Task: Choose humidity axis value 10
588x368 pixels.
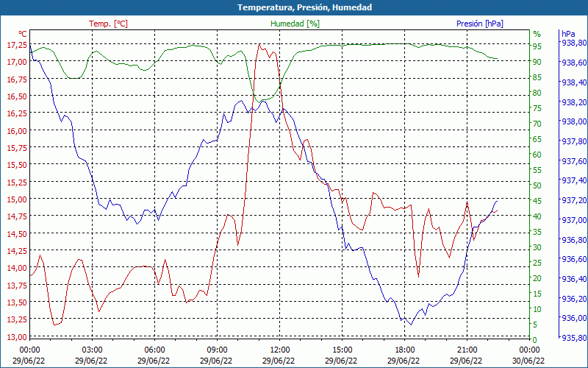Action: tap(537, 309)
